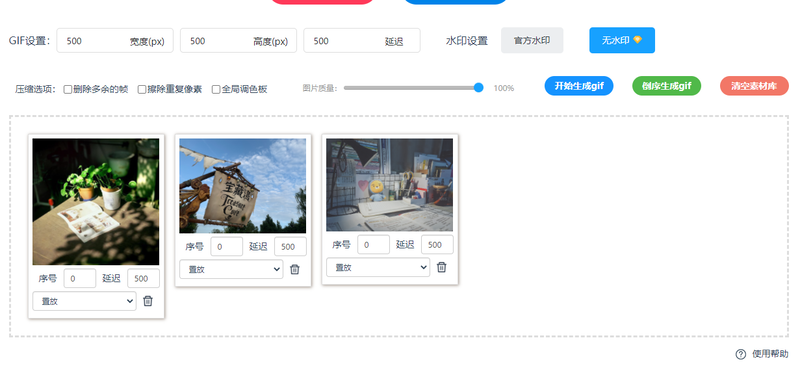The image size is (800, 366).
Task: Delete the plant photo with trash icon
Action: pos(147,301)
